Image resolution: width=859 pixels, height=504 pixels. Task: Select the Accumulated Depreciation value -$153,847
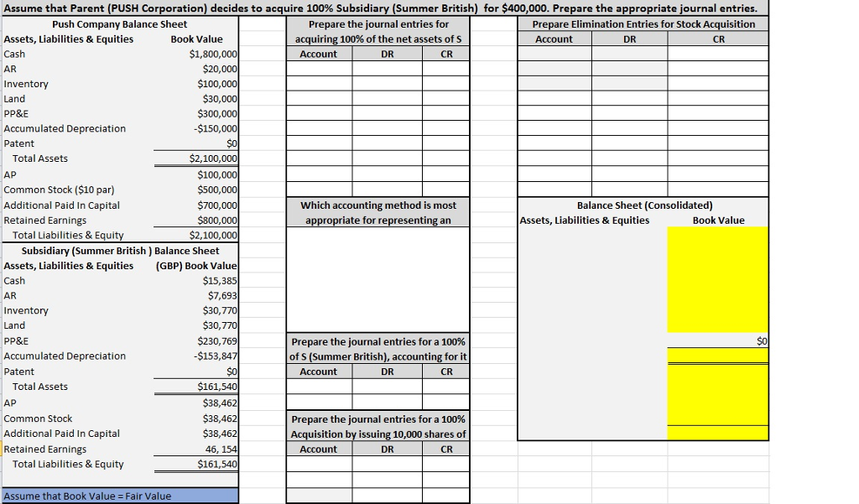tap(209, 356)
